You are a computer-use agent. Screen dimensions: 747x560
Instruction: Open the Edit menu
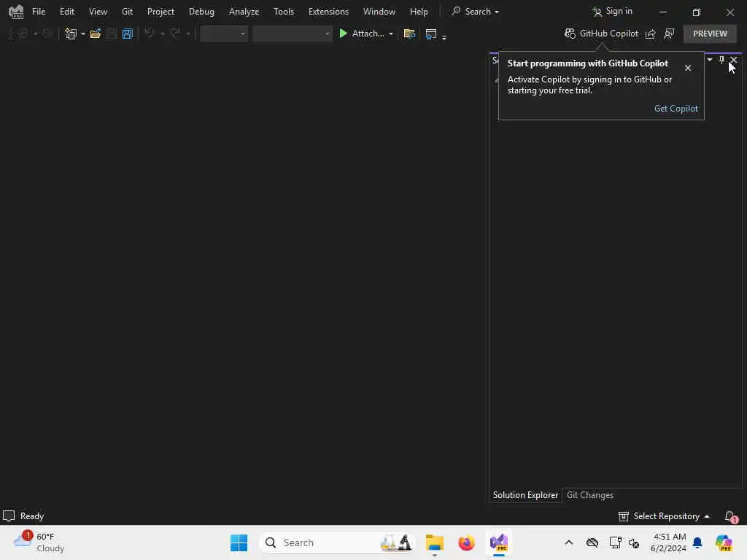point(66,12)
